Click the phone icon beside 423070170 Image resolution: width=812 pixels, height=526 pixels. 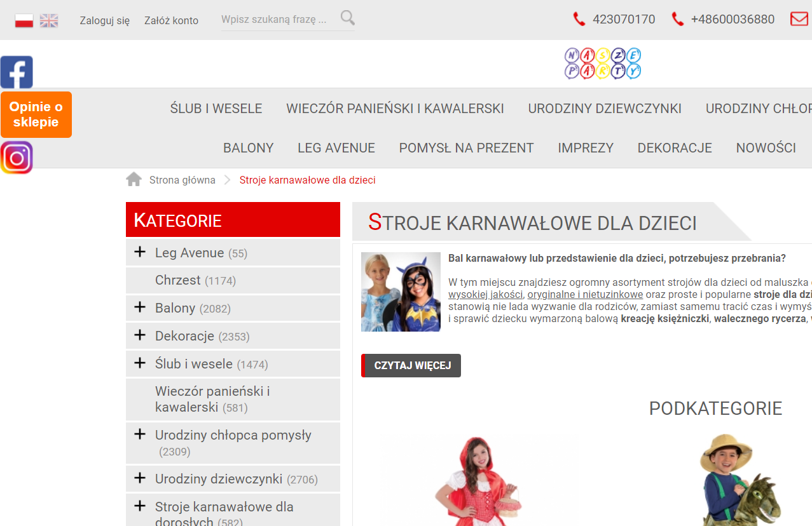pyautogui.click(x=579, y=18)
